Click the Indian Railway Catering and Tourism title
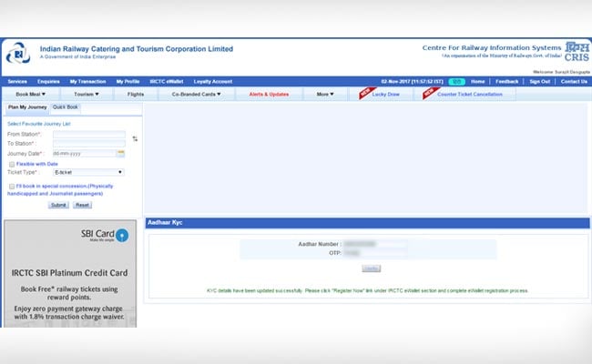The width and height of the screenshot is (592, 364). (x=137, y=49)
